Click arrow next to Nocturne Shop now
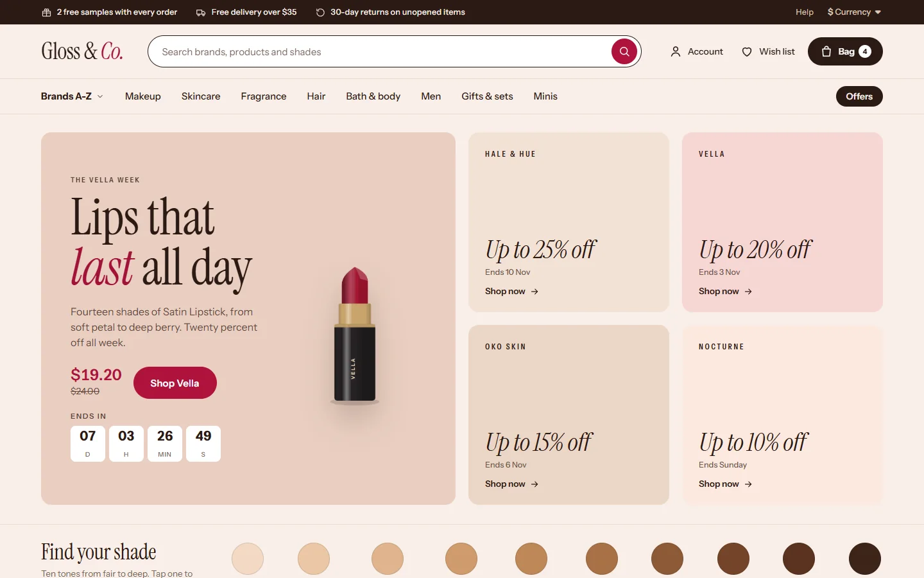Viewport: 924px width, 578px height. 748,484
